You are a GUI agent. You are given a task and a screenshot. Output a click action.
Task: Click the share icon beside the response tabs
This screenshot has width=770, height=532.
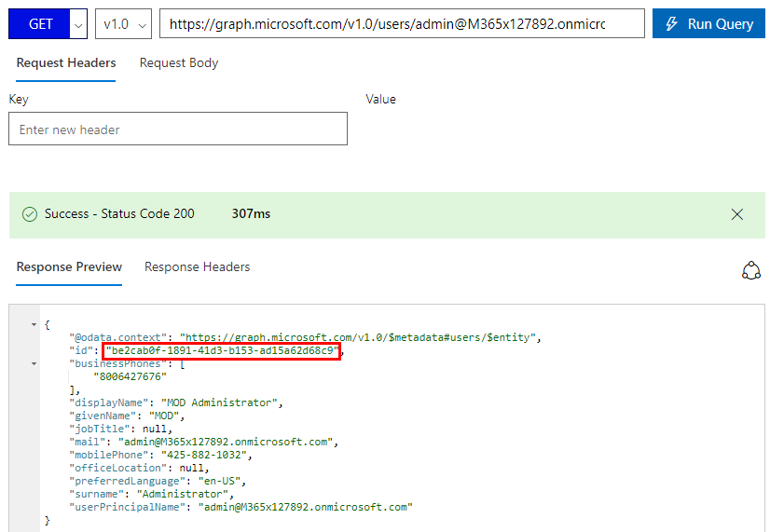click(750, 270)
